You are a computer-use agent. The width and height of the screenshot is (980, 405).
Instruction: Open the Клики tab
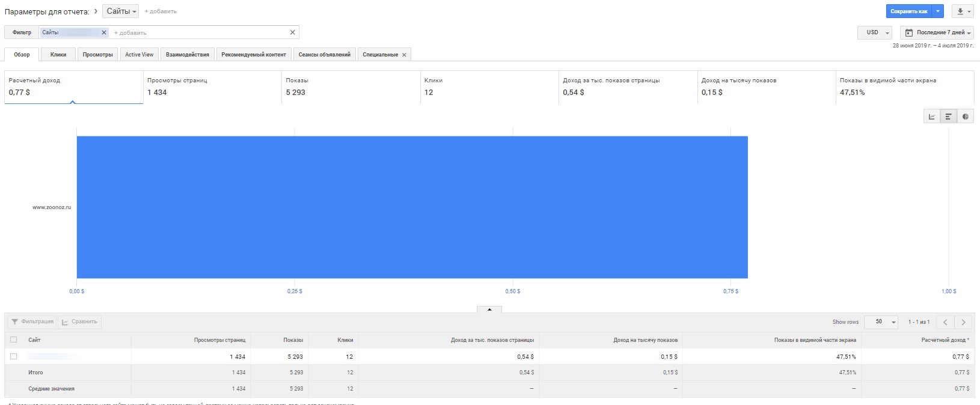pyautogui.click(x=58, y=55)
